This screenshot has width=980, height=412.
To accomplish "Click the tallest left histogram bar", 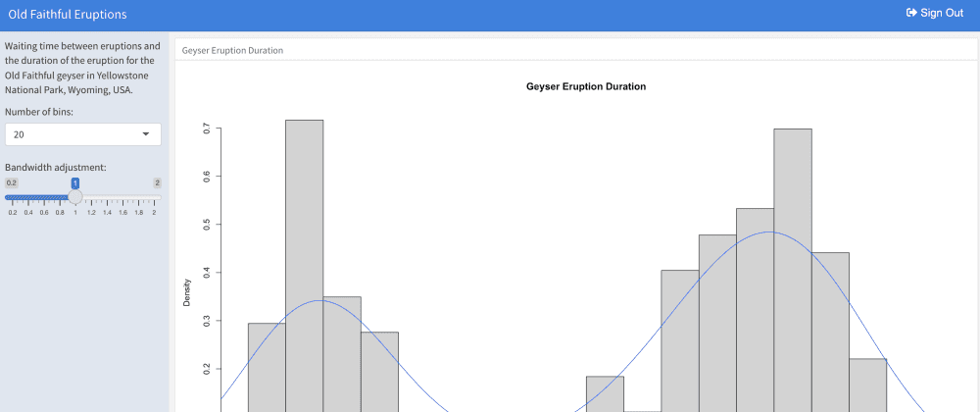I will tap(304, 265).
